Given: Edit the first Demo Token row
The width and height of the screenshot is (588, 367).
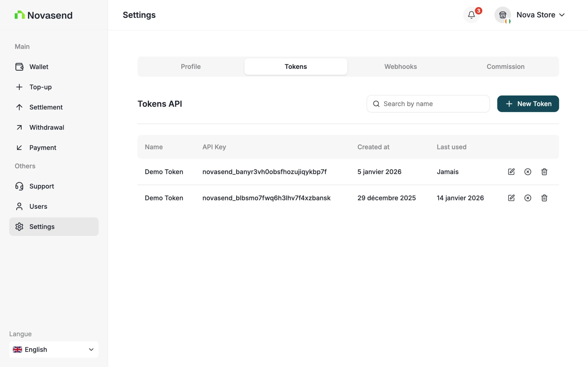Looking at the screenshot, I should 511,172.
